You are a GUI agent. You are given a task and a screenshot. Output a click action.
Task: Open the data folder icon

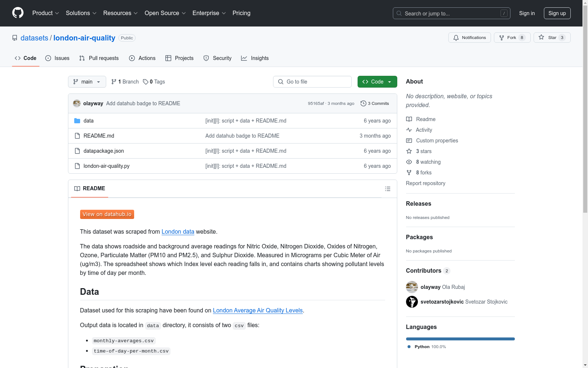click(77, 121)
